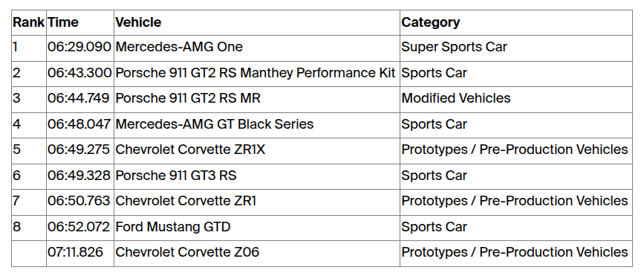Click the 06:48.047 time cell
This screenshot has width=644, height=276.
click(x=80, y=125)
